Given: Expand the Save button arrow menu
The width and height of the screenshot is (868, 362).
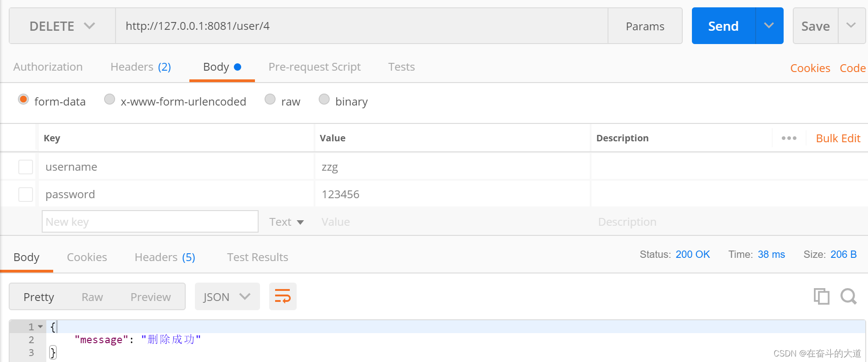Looking at the screenshot, I should (851, 26).
